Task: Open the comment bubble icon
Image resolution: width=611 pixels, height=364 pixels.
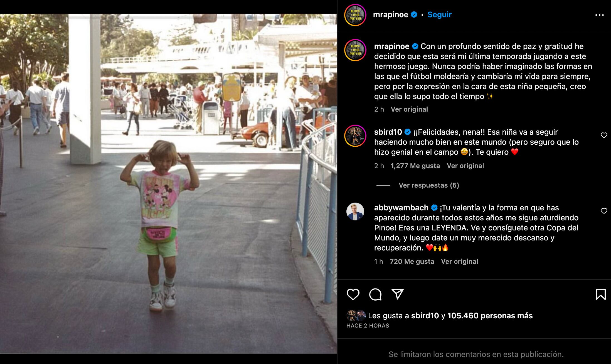Action: pyautogui.click(x=375, y=294)
